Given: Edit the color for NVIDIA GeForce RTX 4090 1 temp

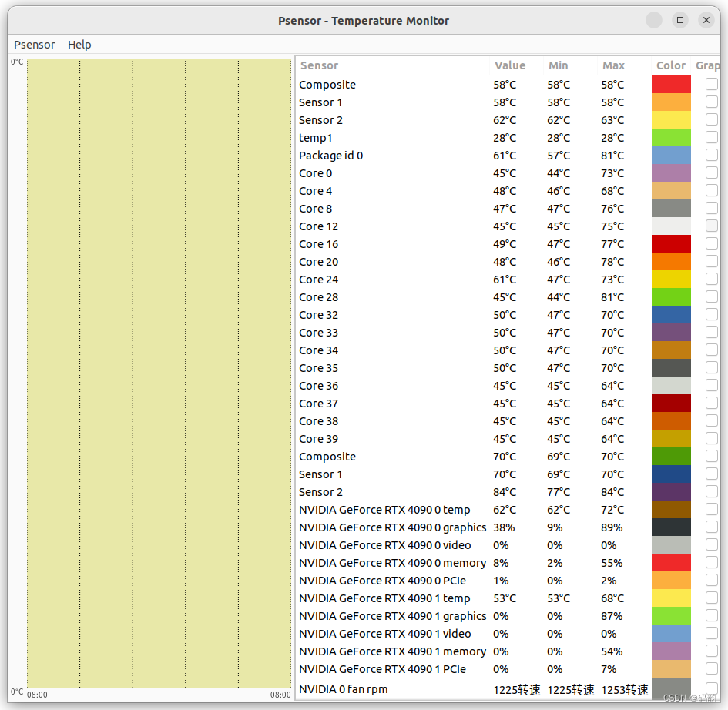Looking at the screenshot, I should pyautogui.click(x=671, y=598).
